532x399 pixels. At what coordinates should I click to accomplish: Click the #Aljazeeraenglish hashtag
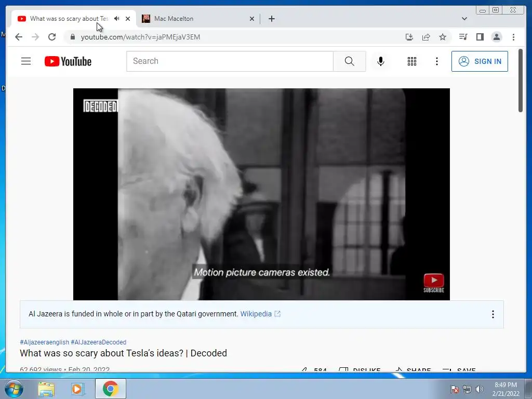click(45, 342)
